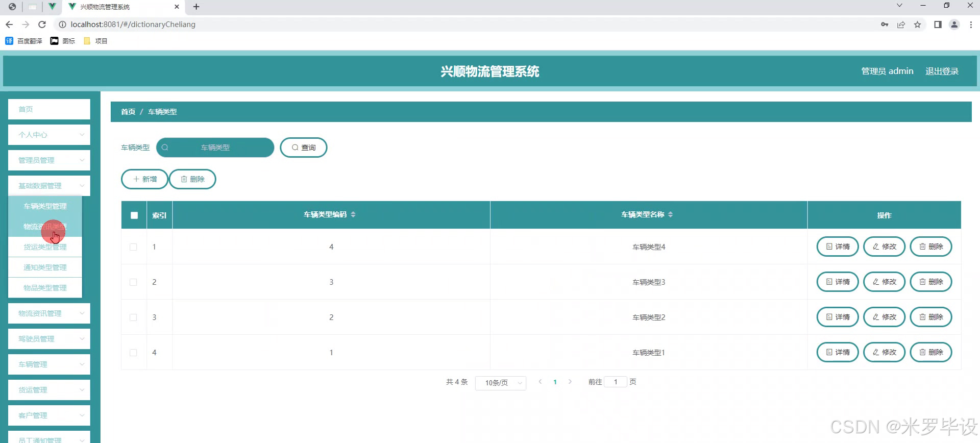The height and width of the screenshot is (443, 980).
Task: Collapse the 基础数据管理 sidebar menu
Action: click(x=49, y=186)
